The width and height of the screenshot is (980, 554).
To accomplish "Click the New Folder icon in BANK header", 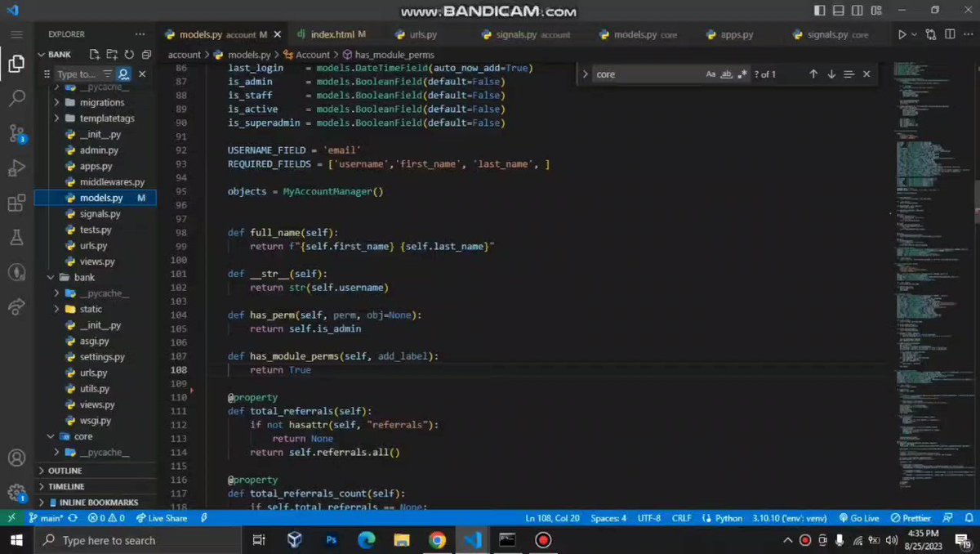I will 112,55.
